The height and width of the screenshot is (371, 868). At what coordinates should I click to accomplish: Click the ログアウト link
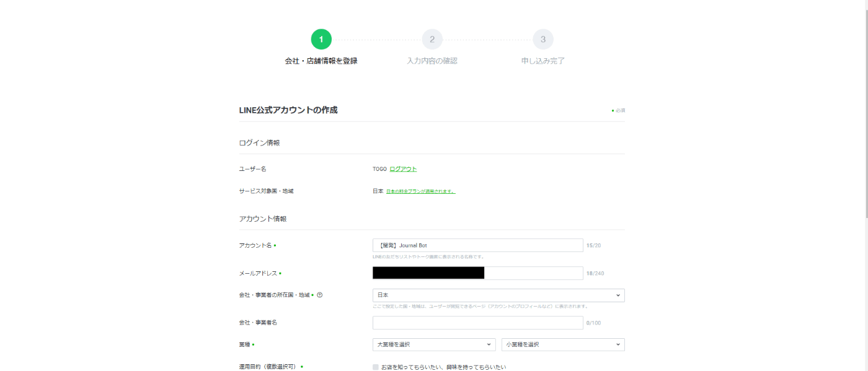coord(403,169)
